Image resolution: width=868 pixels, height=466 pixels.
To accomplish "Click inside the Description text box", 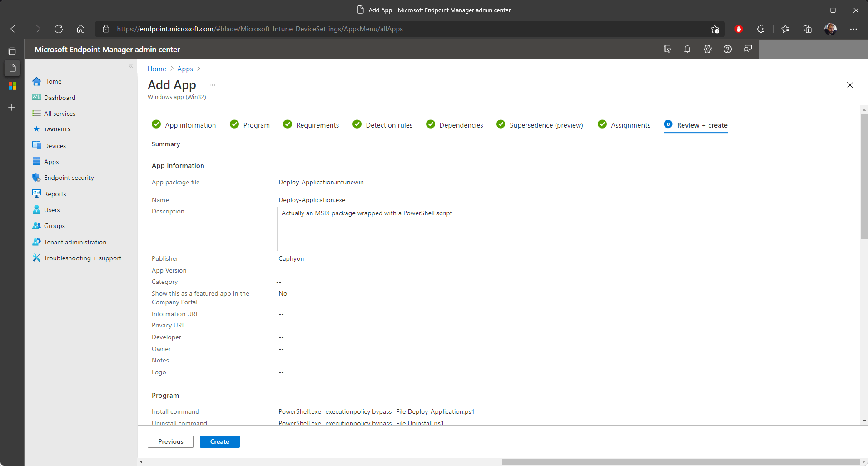I will 391,229.
